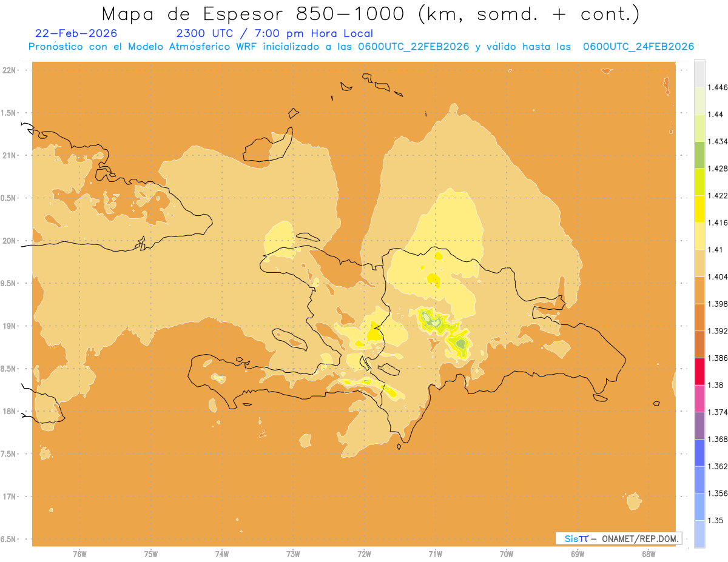The width and height of the screenshot is (728, 562).
Task: Click the legend value 1.362
Action: (718, 466)
